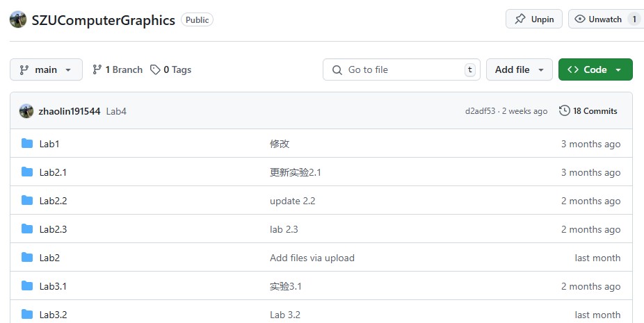Viewport: 644px width, 323px height.
Task: Click the Go to file search field
Action: (403, 69)
